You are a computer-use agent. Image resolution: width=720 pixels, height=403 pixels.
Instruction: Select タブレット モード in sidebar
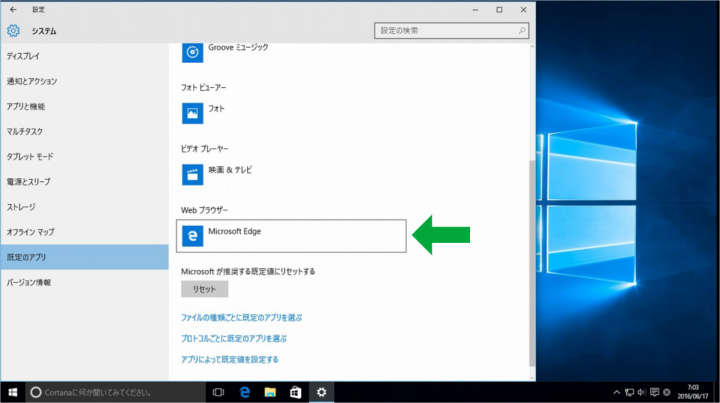tap(84, 157)
